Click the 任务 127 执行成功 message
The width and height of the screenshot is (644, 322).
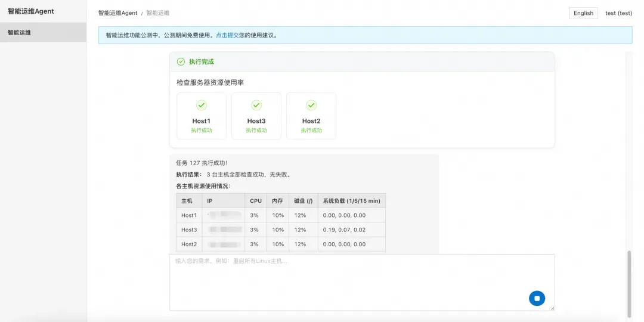(x=202, y=163)
